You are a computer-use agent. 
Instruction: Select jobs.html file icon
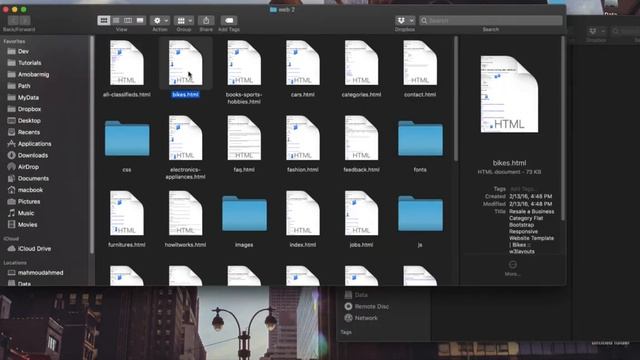[x=361, y=213]
